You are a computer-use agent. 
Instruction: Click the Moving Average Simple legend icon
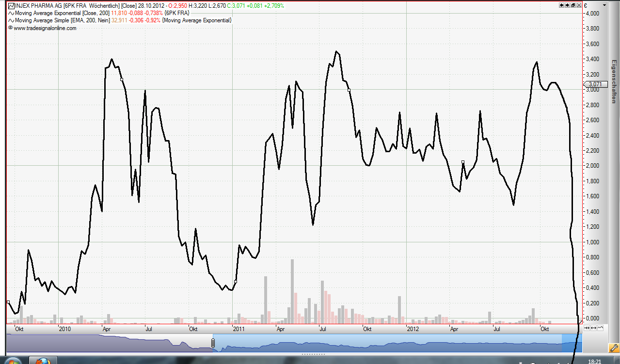coord(11,20)
